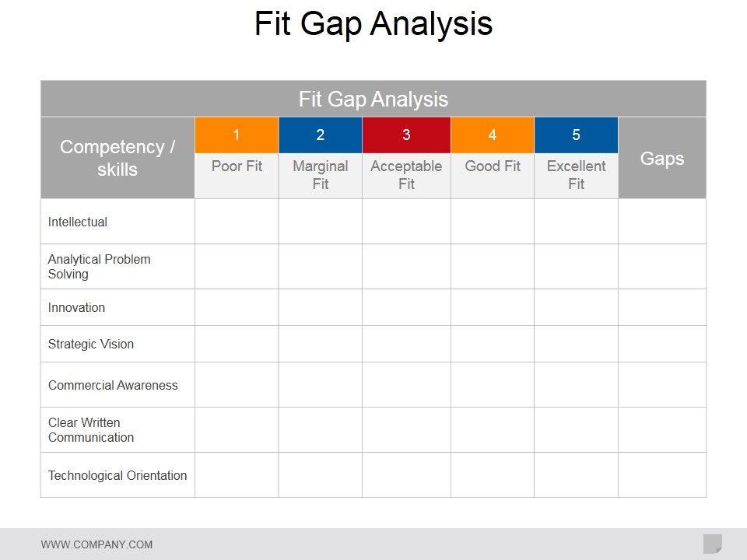The width and height of the screenshot is (747, 560).
Task: Select the slide title Fit Gap Analysis
Action: pyautogui.click(x=373, y=24)
